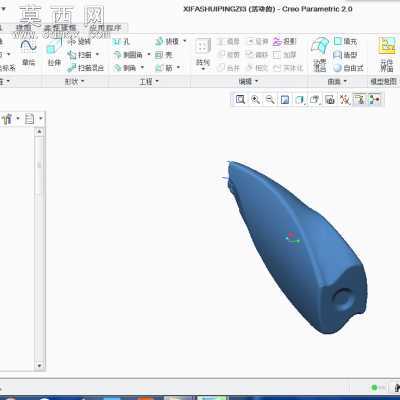Select the Sketch (草绘) tool
Image resolution: width=400 pixels, height=400 pixels.
point(29,53)
